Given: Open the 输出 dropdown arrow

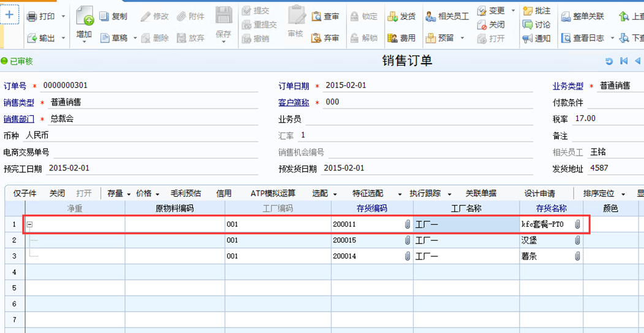Looking at the screenshot, I should (63, 38).
